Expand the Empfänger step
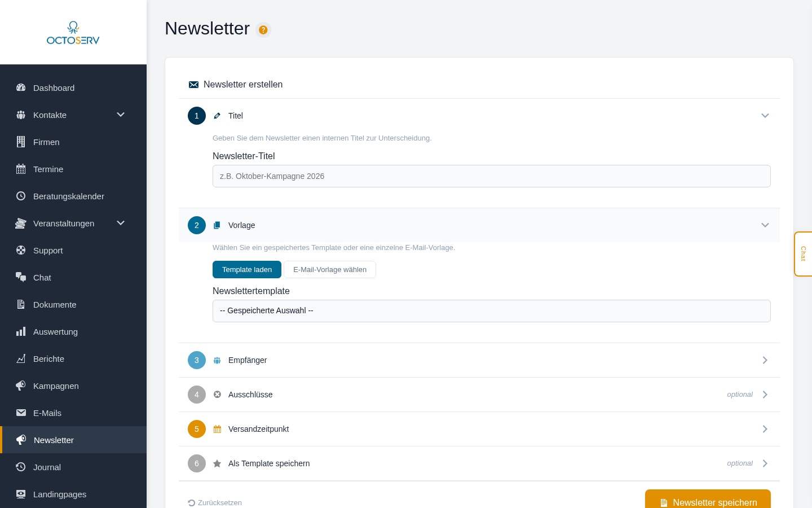The height and width of the screenshot is (508, 812). [479, 360]
